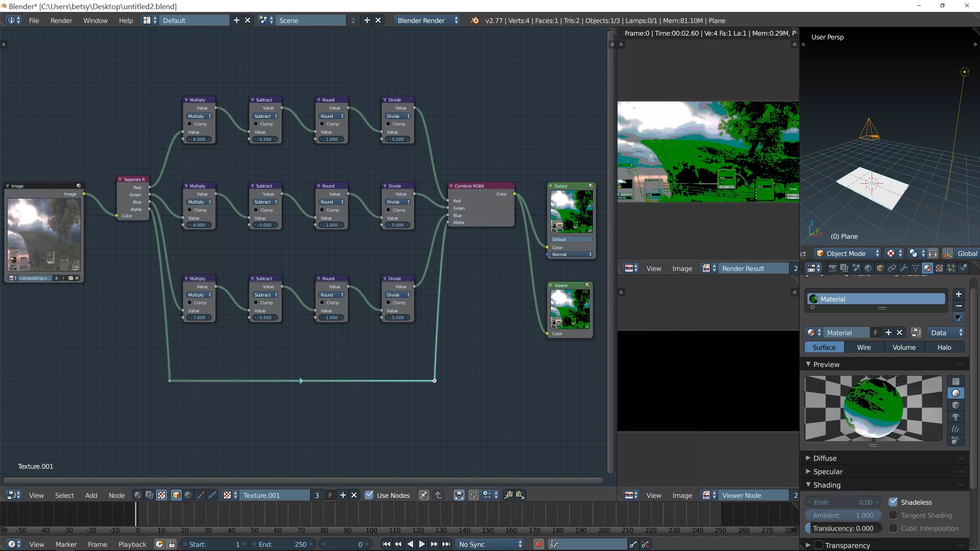The image size is (980, 551).
Task: Open the Modifiers wrench properties tab
Action: [904, 268]
